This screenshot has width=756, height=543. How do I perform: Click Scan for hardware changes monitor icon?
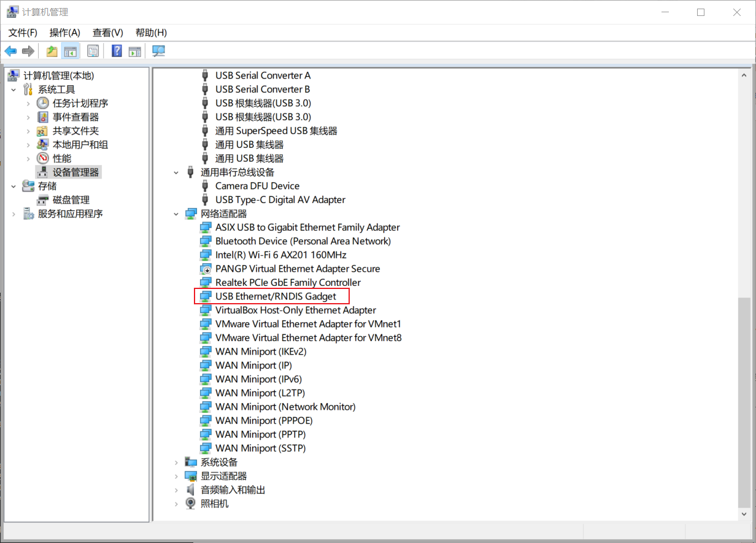pos(158,51)
